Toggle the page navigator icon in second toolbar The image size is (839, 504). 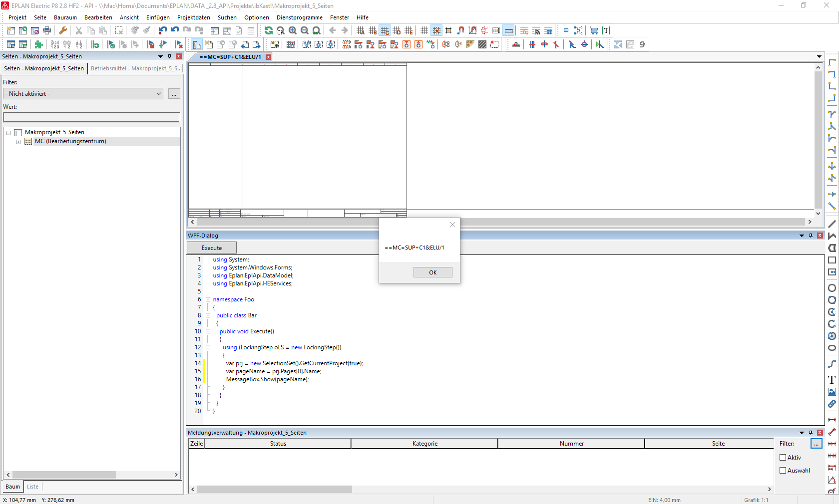coord(197,44)
